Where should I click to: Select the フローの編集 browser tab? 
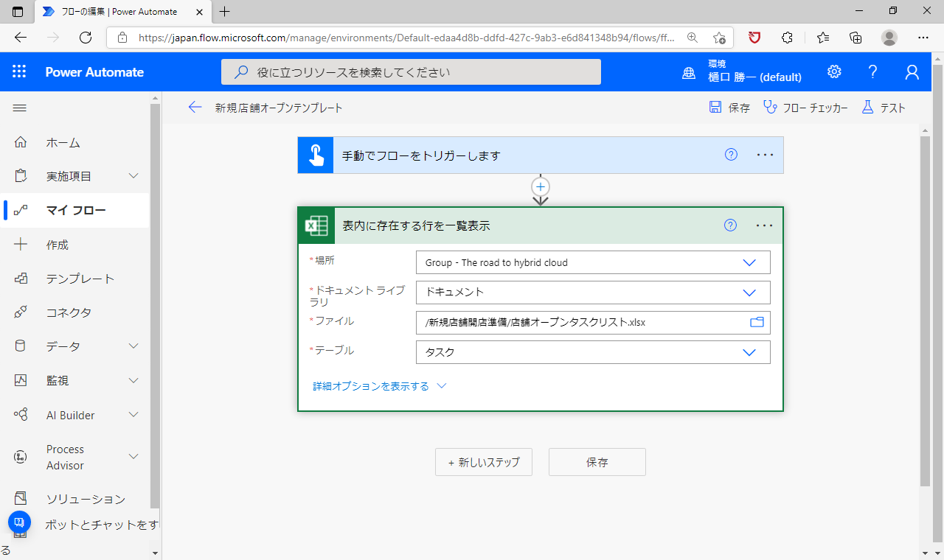point(122,12)
